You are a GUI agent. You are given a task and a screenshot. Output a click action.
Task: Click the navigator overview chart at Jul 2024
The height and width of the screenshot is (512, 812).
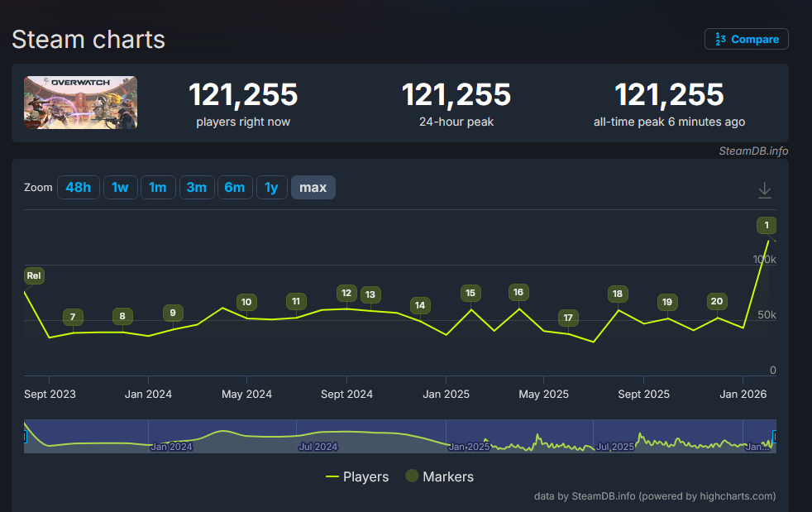[x=318, y=447]
